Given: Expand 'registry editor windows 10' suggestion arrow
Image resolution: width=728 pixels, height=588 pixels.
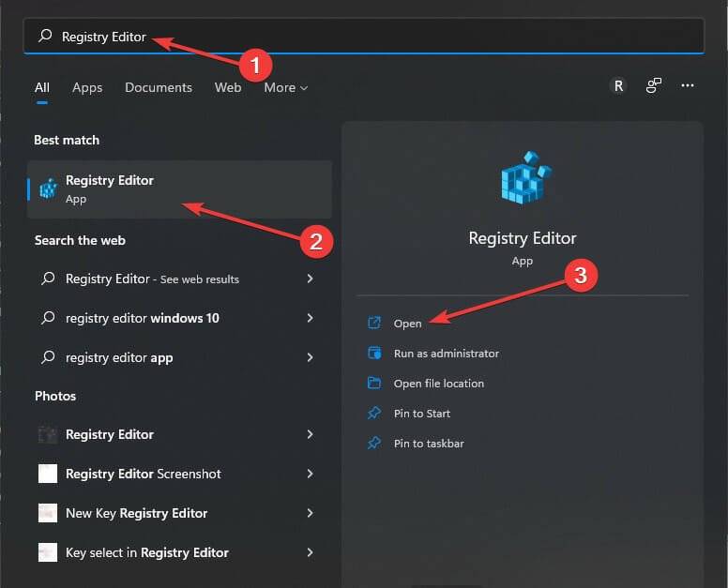Looking at the screenshot, I should tap(311, 318).
